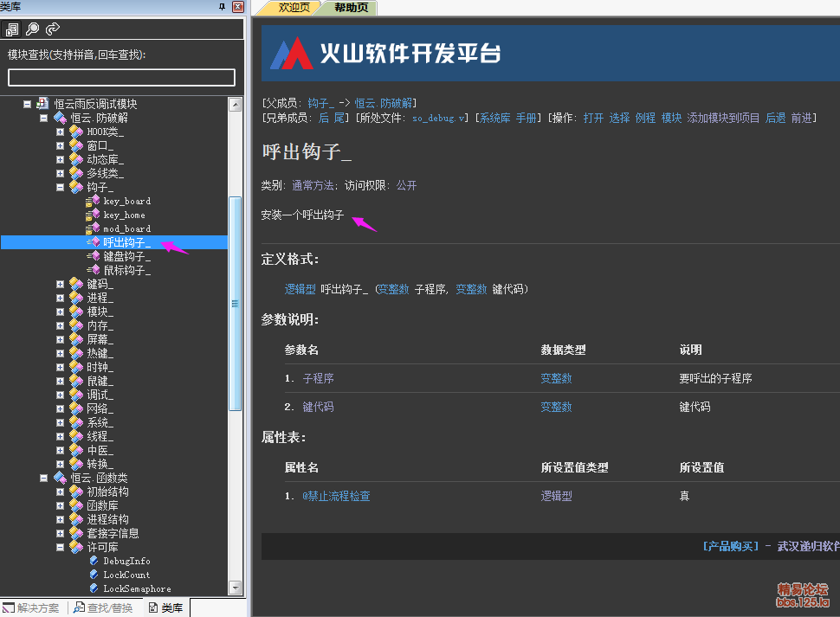
Task: Select LockCount in the tree
Action: (126, 575)
